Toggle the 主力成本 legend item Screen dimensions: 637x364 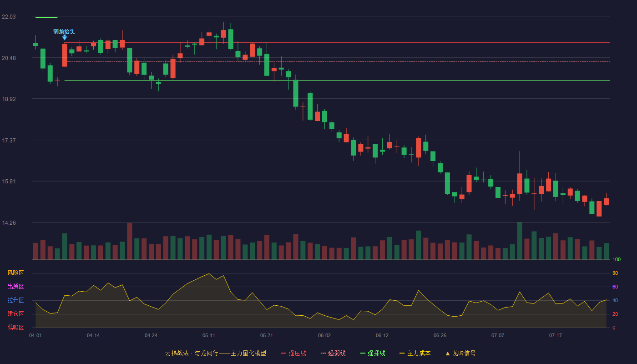point(415,353)
